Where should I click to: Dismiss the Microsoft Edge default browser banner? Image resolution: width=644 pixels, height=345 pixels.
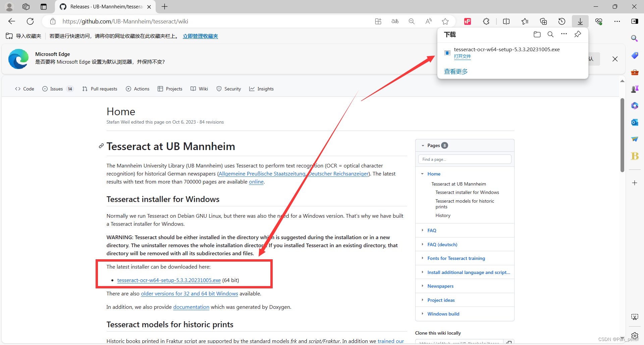pos(615,59)
